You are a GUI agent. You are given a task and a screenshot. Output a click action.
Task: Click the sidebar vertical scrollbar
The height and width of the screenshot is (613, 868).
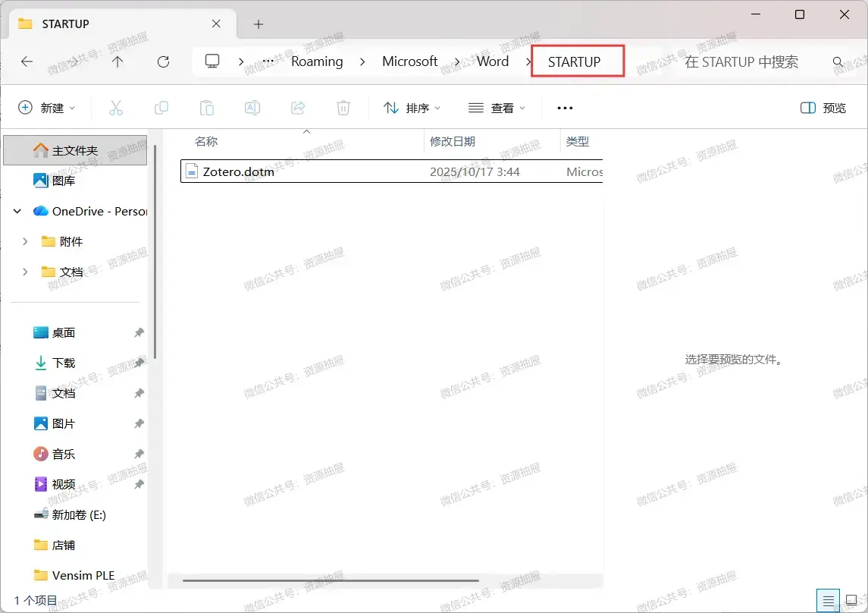pyautogui.click(x=155, y=252)
